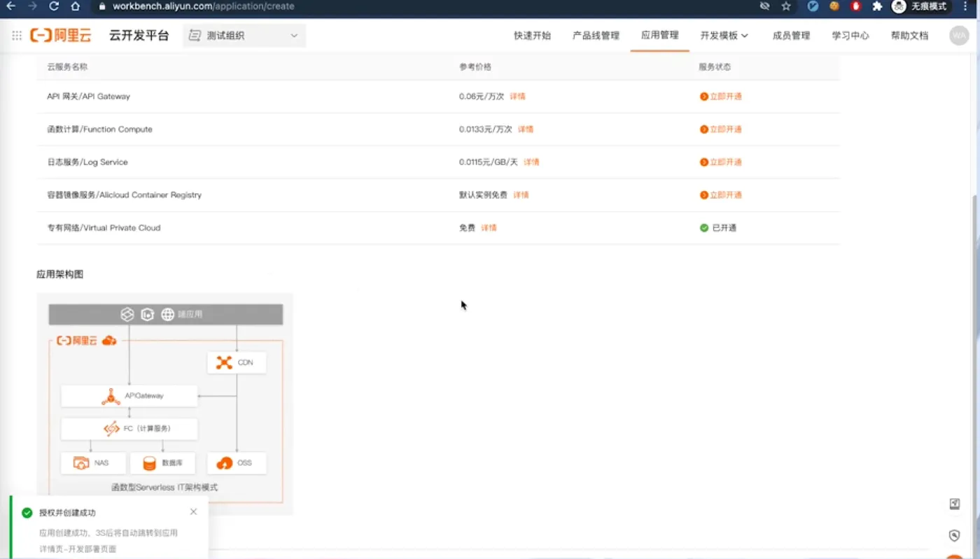
Task: Bookmark this page with the star icon
Action: (786, 6)
